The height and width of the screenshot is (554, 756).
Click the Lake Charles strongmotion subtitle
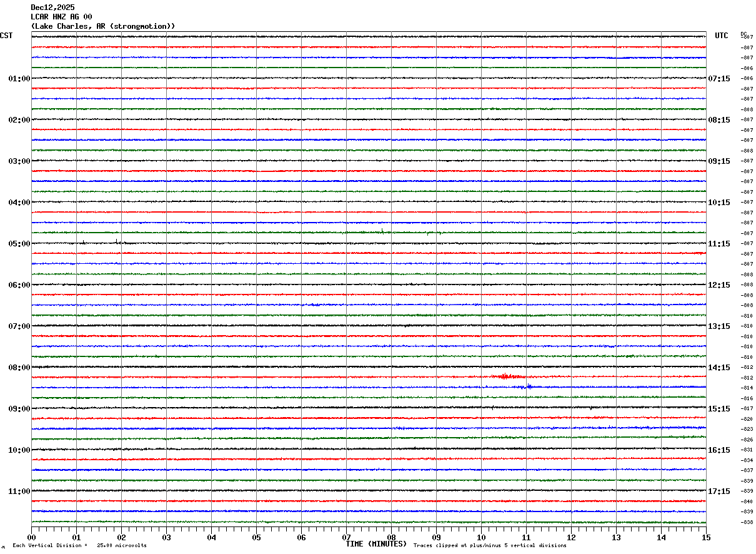click(103, 26)
